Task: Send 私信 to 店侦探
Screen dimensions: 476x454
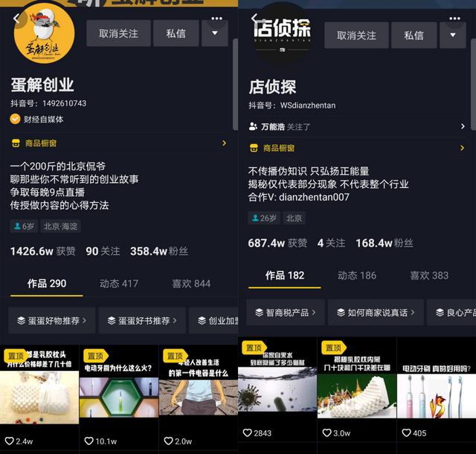Action: (x=414, y=35)
